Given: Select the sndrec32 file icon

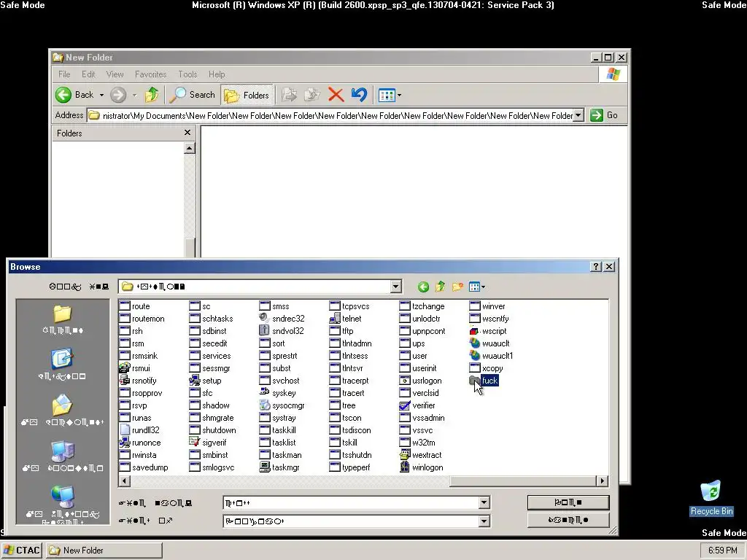Looking at the screenshot, I should 265,318.
